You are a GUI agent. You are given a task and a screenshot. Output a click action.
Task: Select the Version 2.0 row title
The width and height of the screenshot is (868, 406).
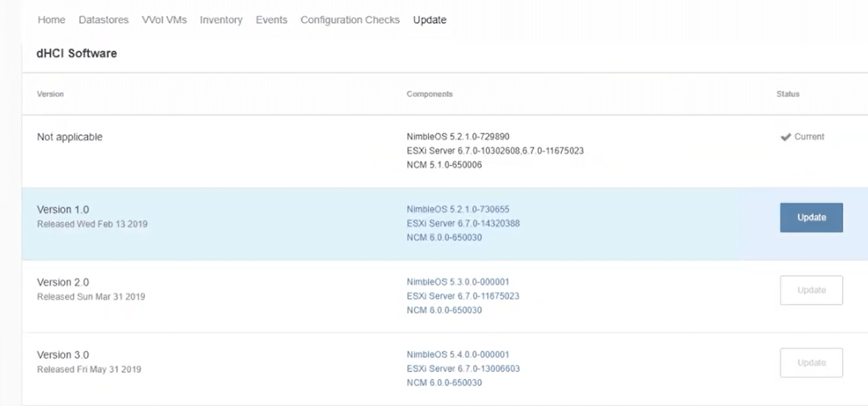63,282
